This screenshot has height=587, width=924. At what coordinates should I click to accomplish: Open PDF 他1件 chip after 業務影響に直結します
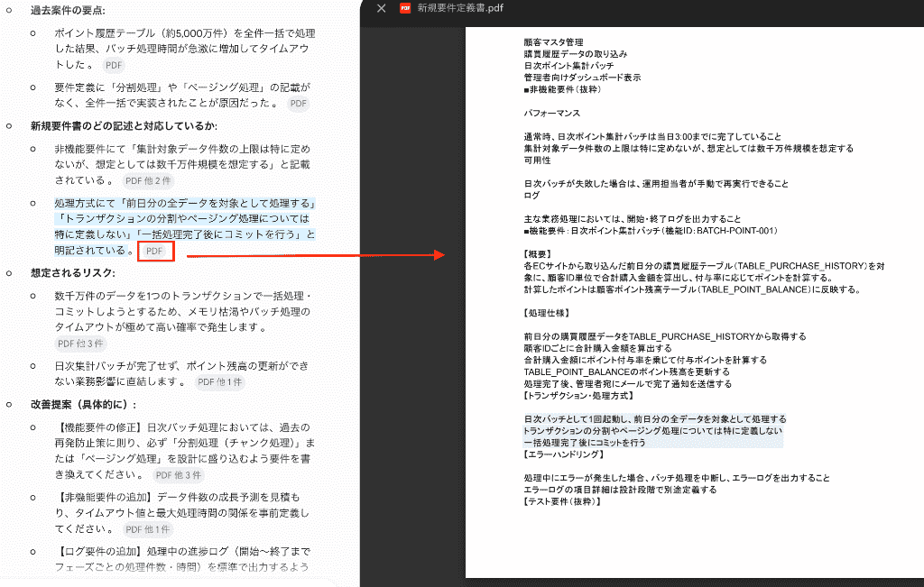220,382
